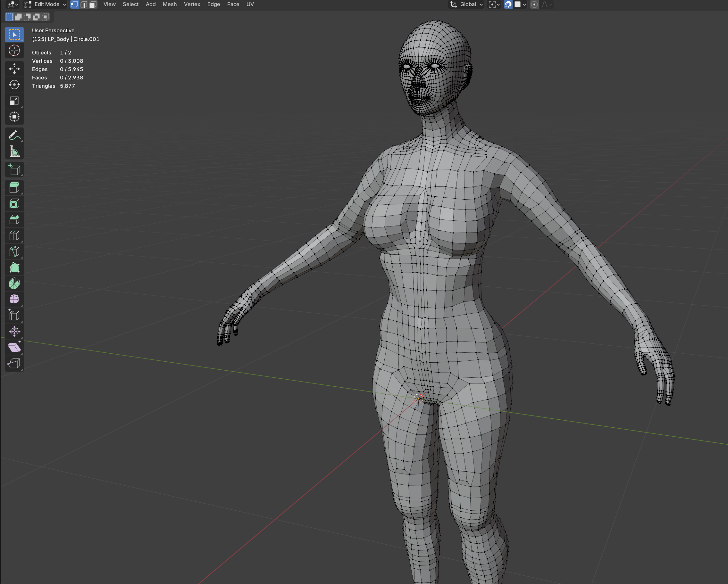
Task: Choose the Knife tool
Action: [x=14, y=251]
